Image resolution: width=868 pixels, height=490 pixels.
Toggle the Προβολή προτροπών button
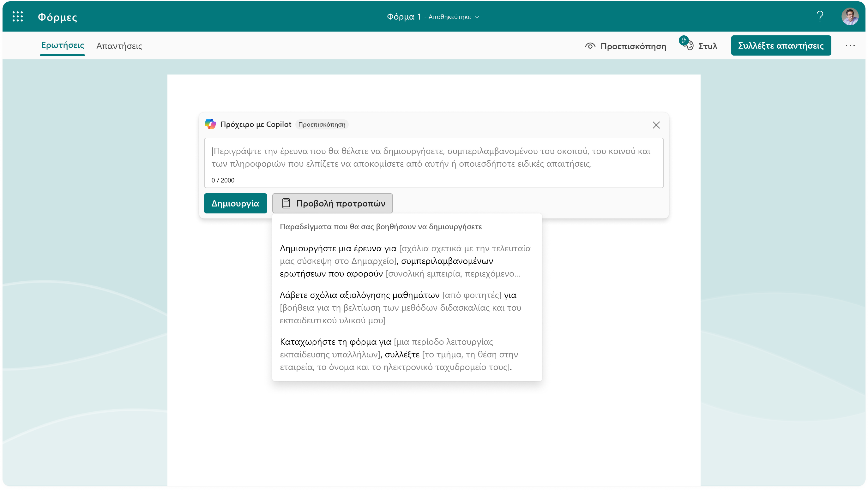(332, 203)
